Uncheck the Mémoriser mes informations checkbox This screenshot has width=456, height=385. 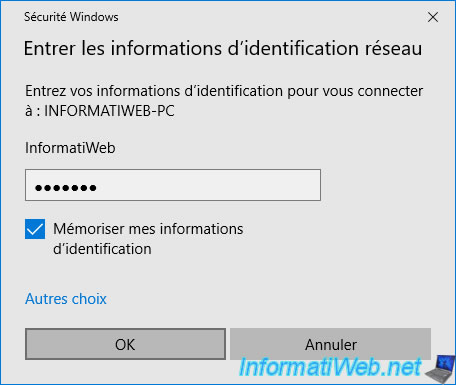(x=35, y=229)
